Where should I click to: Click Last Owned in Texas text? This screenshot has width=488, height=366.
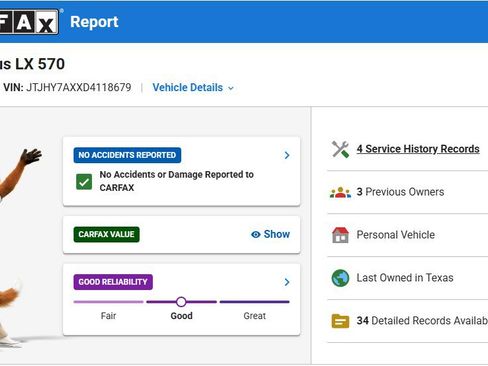point(405,278)
